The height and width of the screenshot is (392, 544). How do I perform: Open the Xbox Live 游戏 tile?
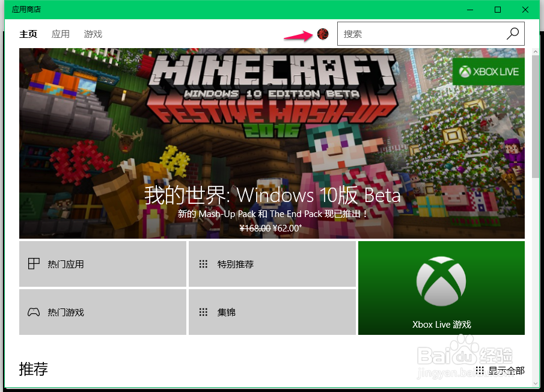click(x=441, y=288)
